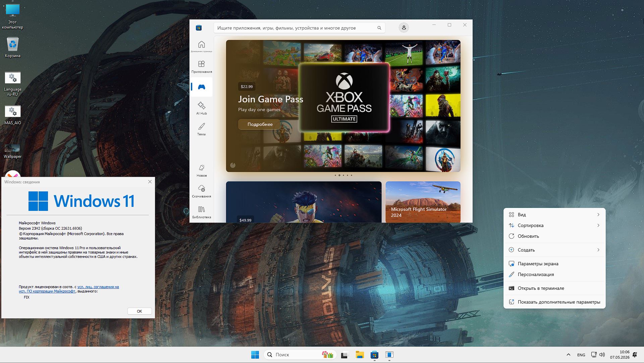Image resolution: width=644 pixels, height=363 pixels.
Task: Expand the Create submenu arrow
Action: tap(598, 250)
